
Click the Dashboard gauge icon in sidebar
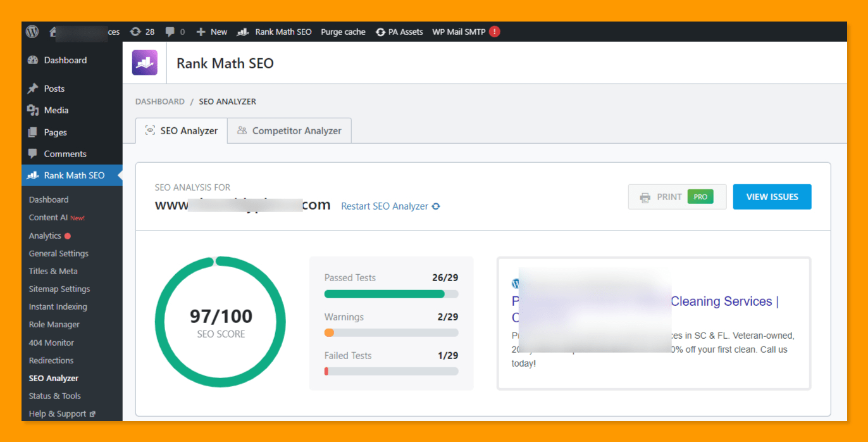click(33, 60)
